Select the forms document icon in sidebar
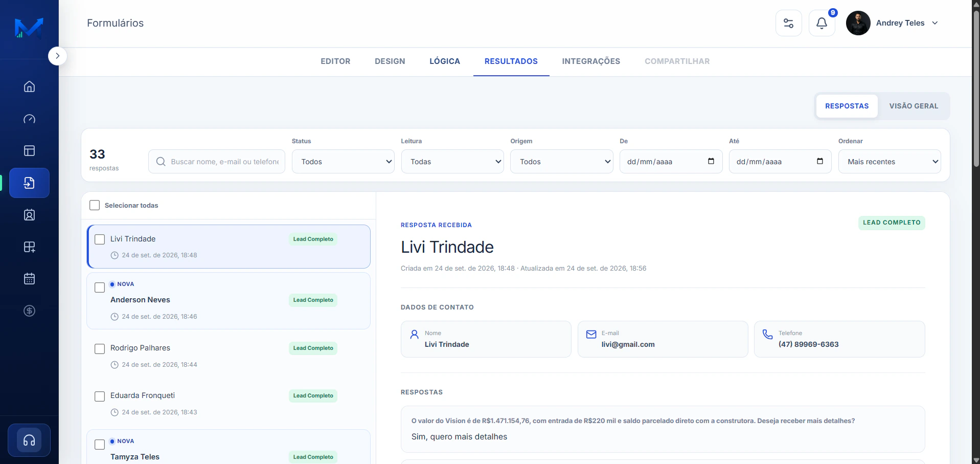Screen dimensions: 980x464 pyautogui.click(x=30, y=183)
